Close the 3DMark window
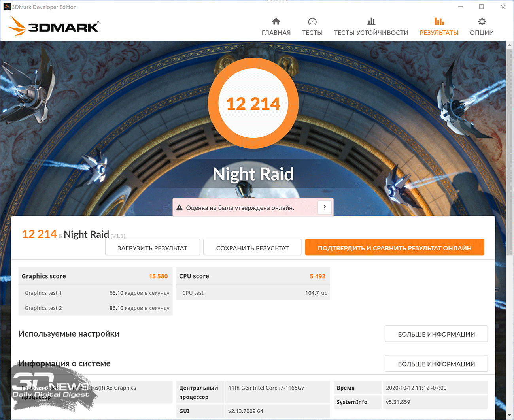Screen dimensions: 514x420 (503, 7)
